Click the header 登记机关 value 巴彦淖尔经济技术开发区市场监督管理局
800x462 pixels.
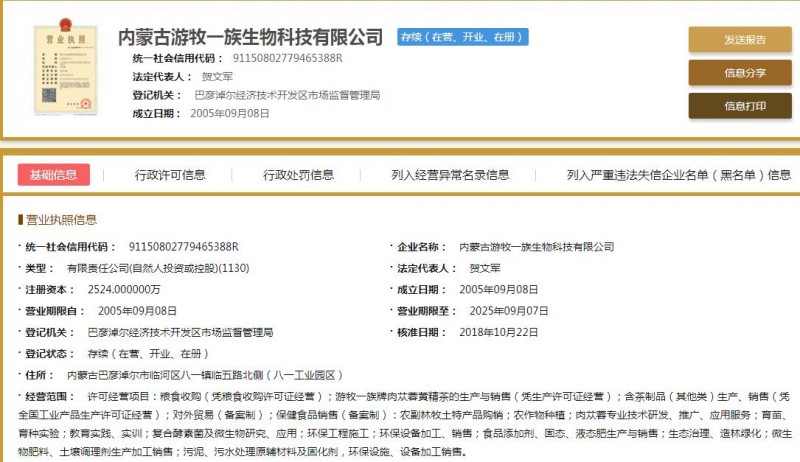pyautogui.click(x=287, y=95)
